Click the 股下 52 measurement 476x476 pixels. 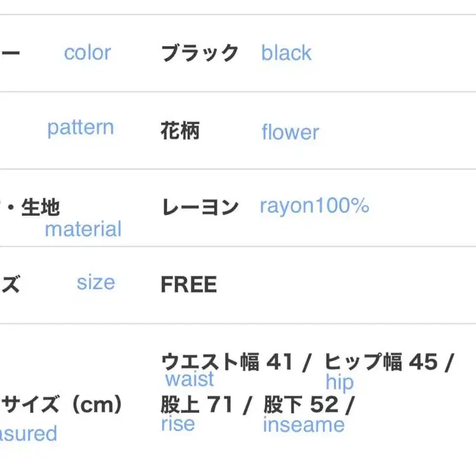pyautogui.click(x=302, y=405)
